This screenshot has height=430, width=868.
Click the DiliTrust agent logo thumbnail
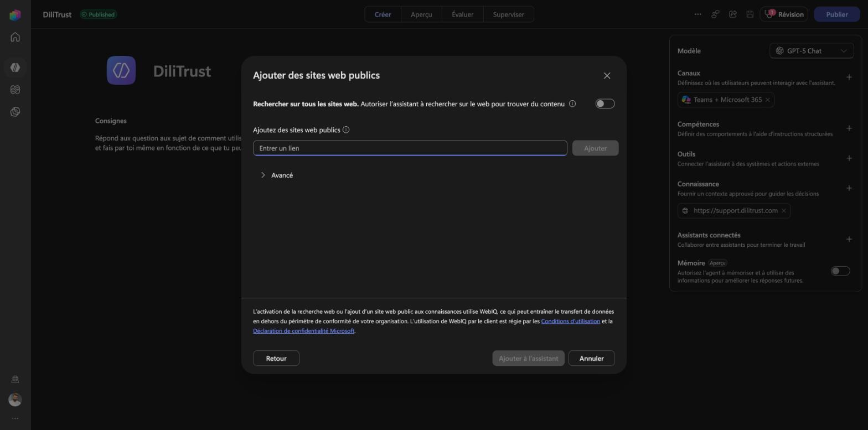(x=121, y=70)
